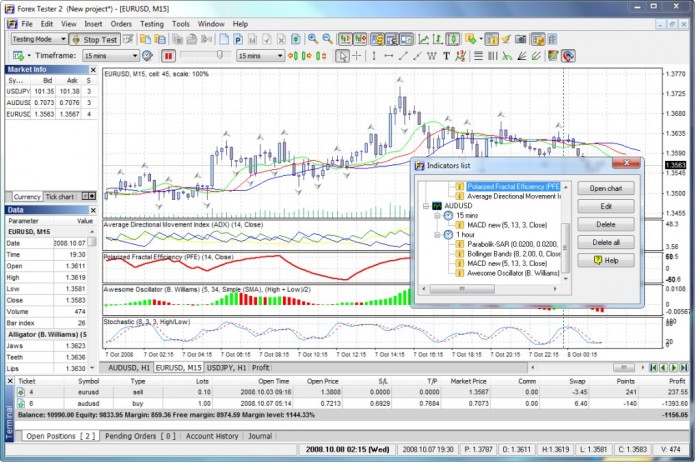The height and width of the screenshot is (470, 700).
Task: Select the text label 'T' tool
Action: click(x=445, y=56)
